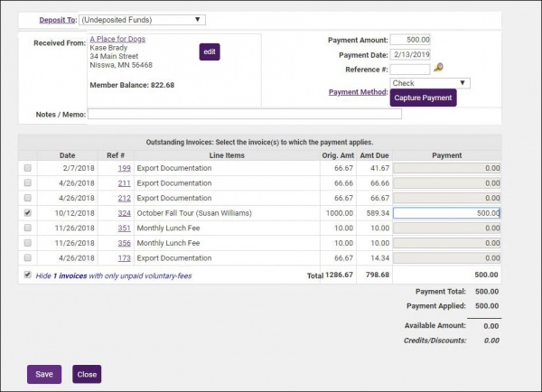Click the key icon beside Reference #
The image size is (542, 392).
click(439, 68)
